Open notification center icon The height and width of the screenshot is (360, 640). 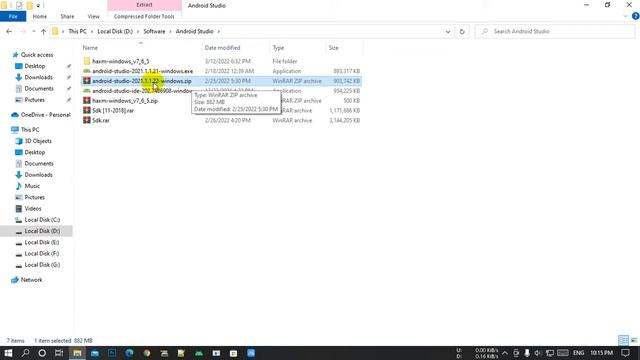pos(626,353)
